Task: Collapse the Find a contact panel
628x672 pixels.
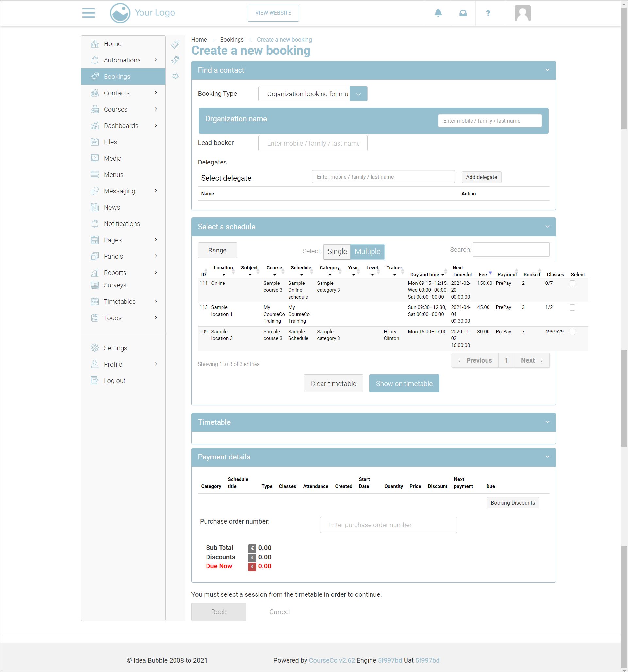Action: pyautogui.click(x=547, y=70)
